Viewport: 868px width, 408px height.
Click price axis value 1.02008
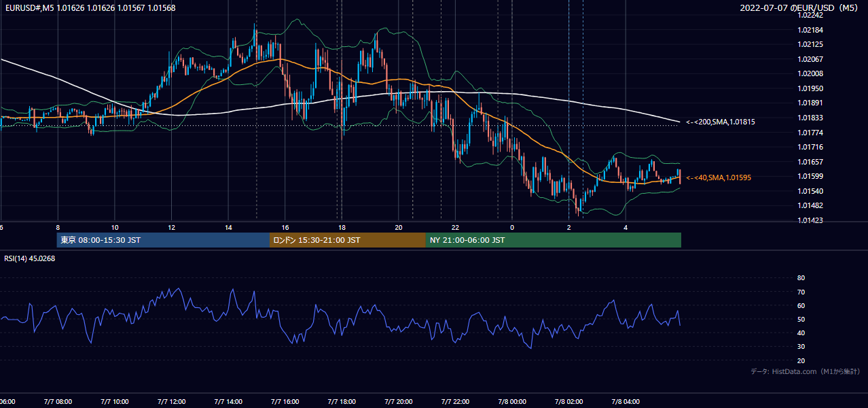click(x=811, y=73)
